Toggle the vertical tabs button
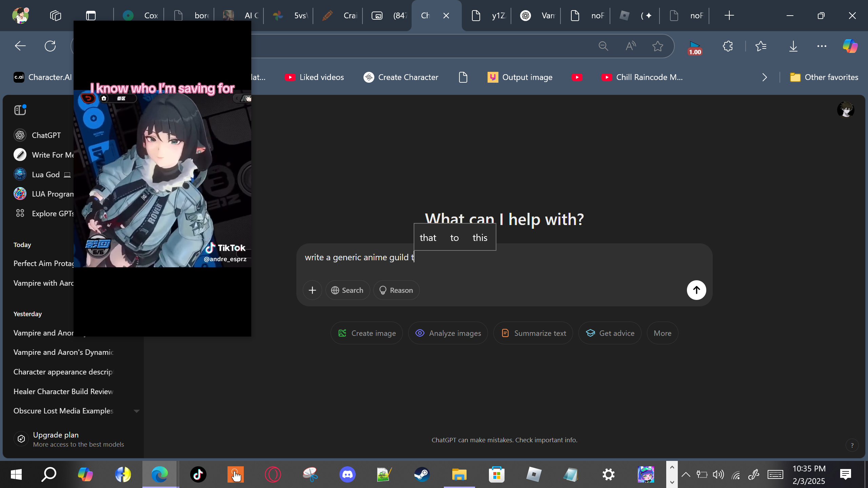The image size is (868, 488). tap(91, 16)
